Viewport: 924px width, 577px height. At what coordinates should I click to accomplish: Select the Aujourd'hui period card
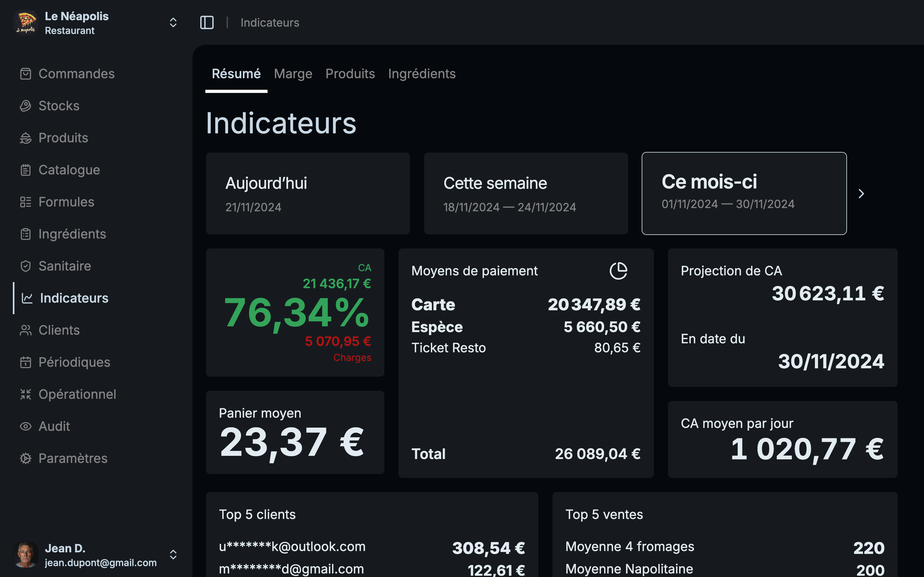pyautogui.click(x=308, y=194)
